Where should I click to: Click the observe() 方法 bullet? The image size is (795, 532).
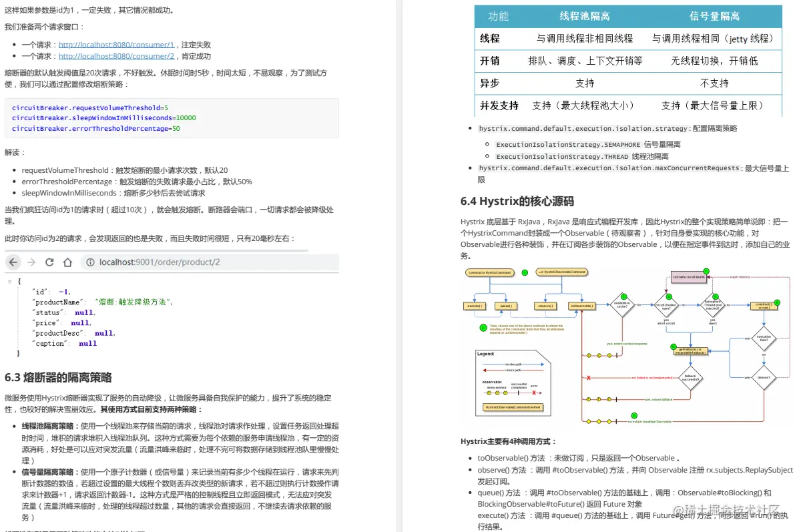point(635,476)
